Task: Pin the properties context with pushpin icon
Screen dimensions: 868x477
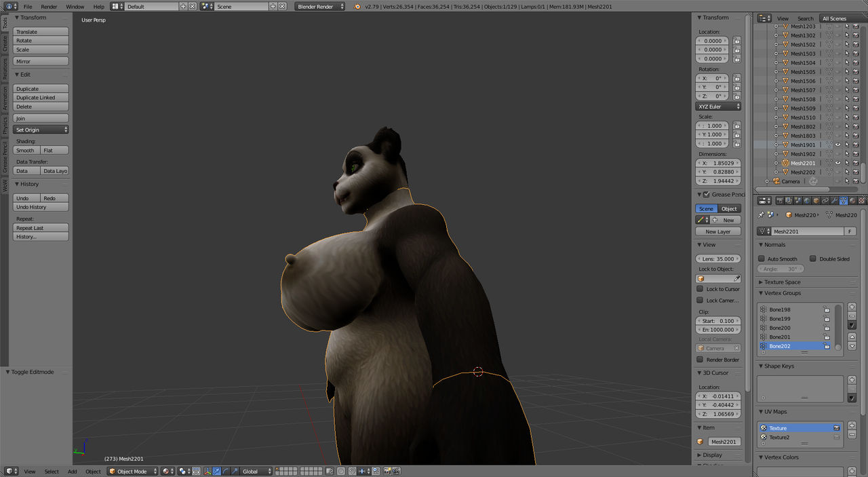Action: (x=762, y=214)
